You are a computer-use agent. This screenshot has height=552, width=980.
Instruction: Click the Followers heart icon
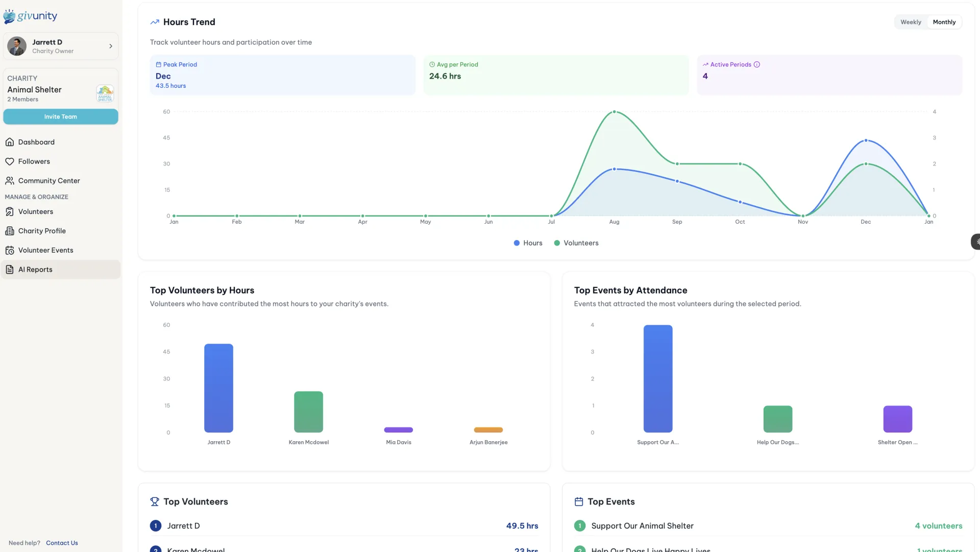10,161
